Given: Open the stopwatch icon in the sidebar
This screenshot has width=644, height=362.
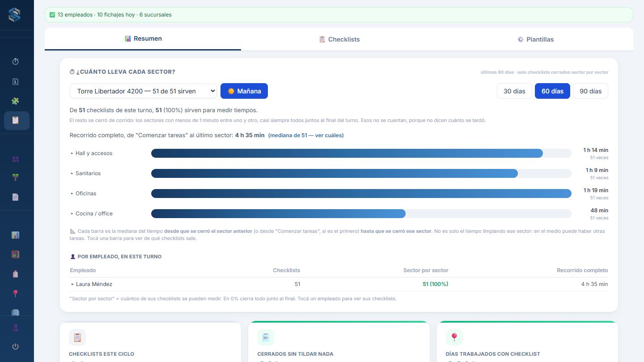Looking at the screenshot, I should click(16, 62).
